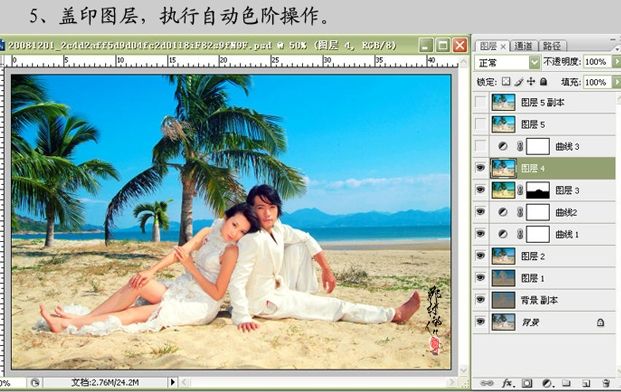The image size is (621, 392).
Task: Click the status bar preview icon beside zoom field
Action: [x=35, y=382]
